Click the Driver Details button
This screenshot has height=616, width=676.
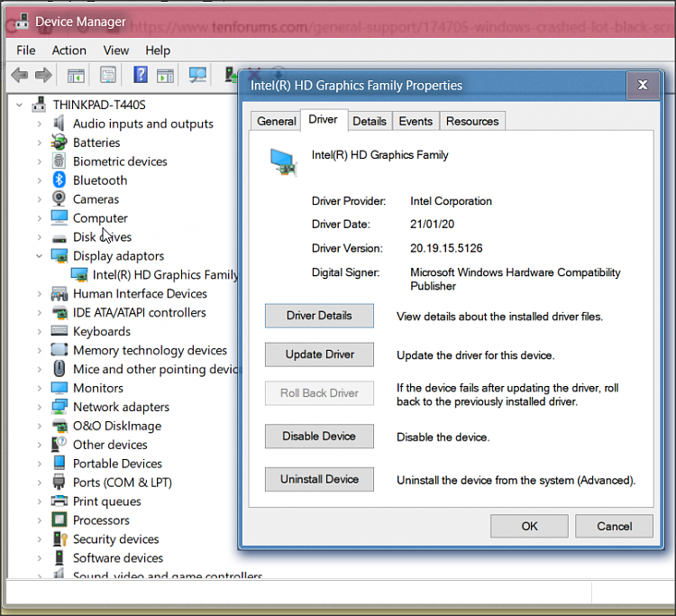point(319,316)
